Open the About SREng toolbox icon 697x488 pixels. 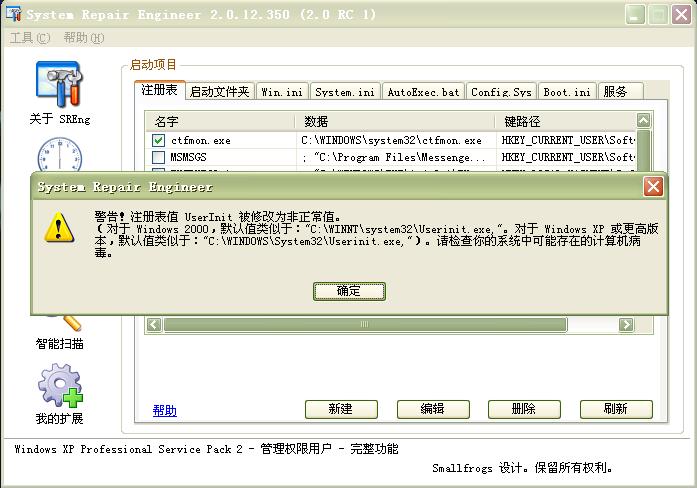(60, 84)
